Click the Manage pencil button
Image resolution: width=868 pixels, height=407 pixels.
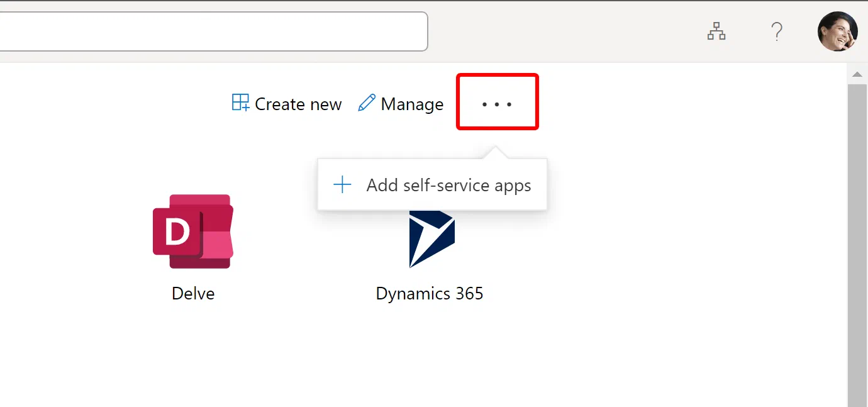(x=401, y=104)
